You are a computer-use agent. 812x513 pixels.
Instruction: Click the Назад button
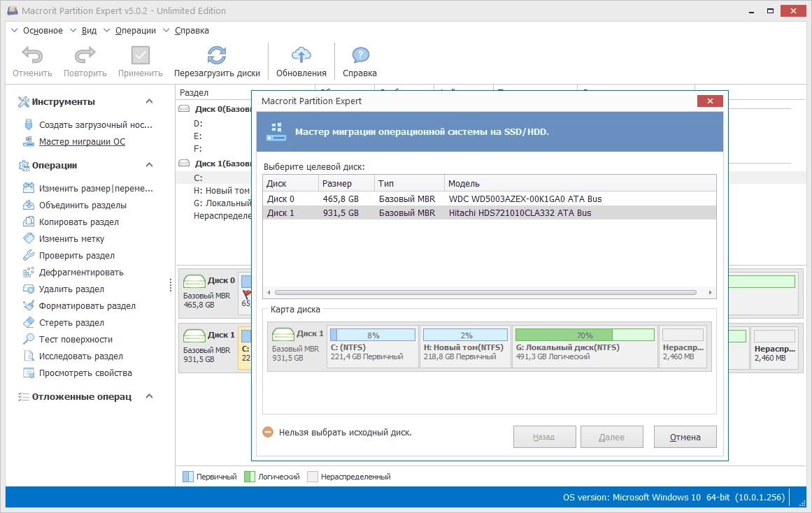tap(544, 437)
